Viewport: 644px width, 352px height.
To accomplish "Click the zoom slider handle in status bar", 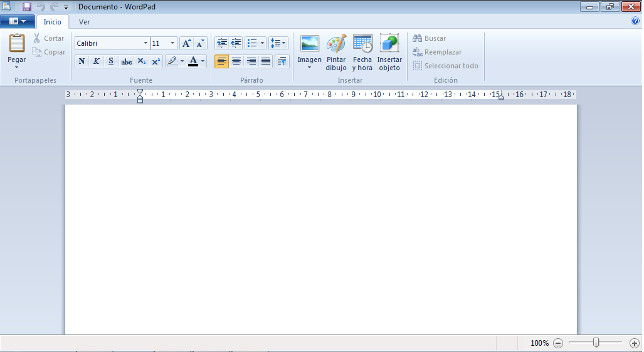I will coord(596,343).
